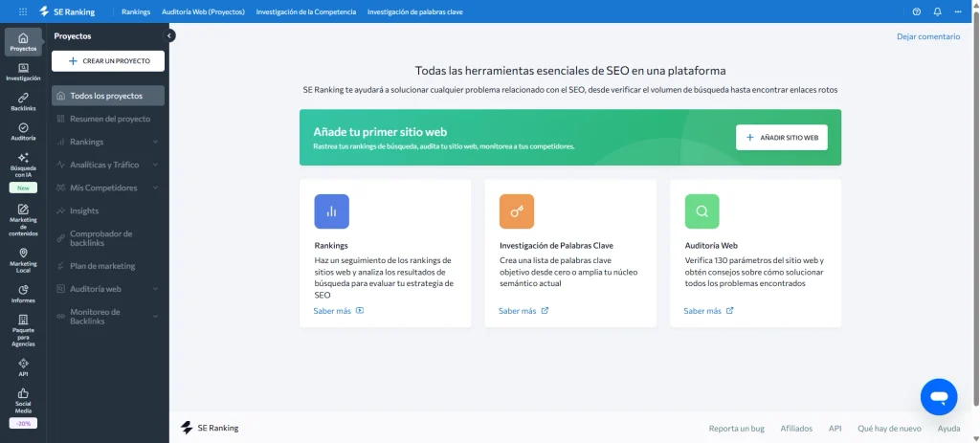Select Proyectos in the left icon rail
Viewport: 980px width, 443px height.
point(23,42)
